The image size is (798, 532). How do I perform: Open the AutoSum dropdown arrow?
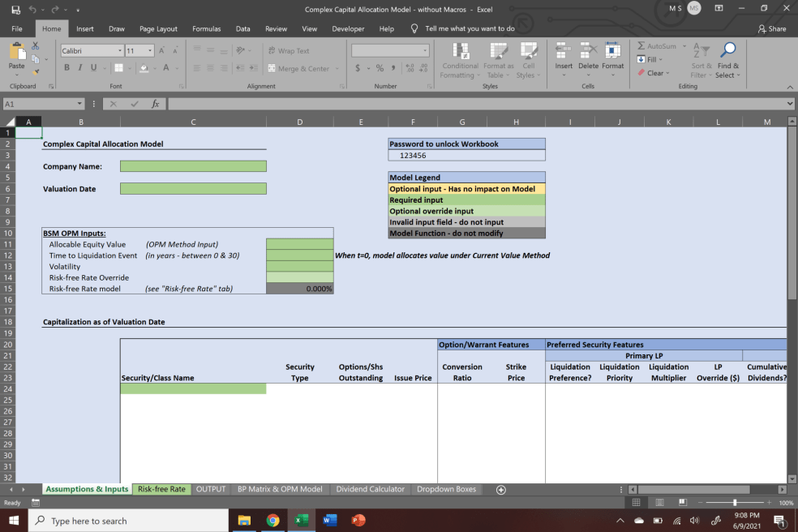pyautogui.click(x=684, y=46)
